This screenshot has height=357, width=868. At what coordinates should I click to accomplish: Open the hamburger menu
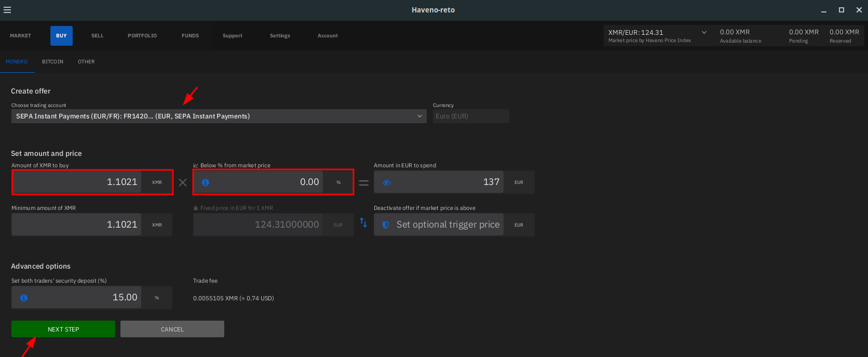point(7,10)
